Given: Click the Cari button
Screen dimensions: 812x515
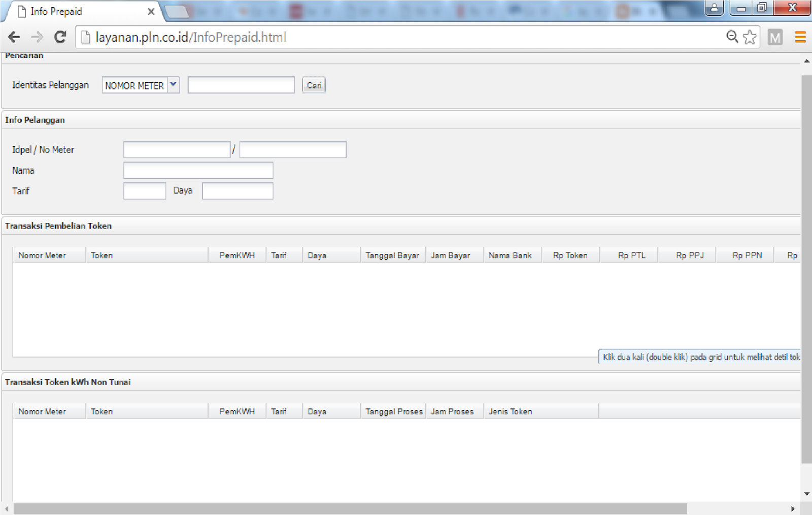Looking at the screenshot, I should pos(314,85).
